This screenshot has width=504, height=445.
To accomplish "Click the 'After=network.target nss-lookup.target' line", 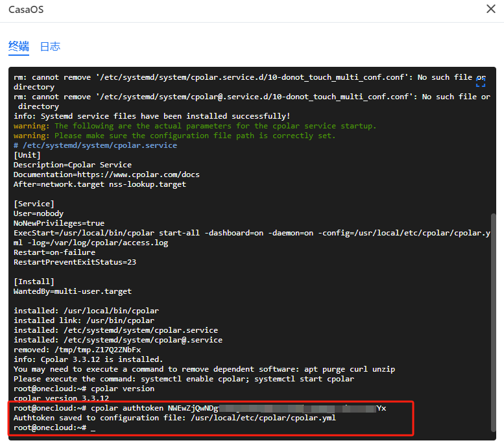I will [100, 184].
